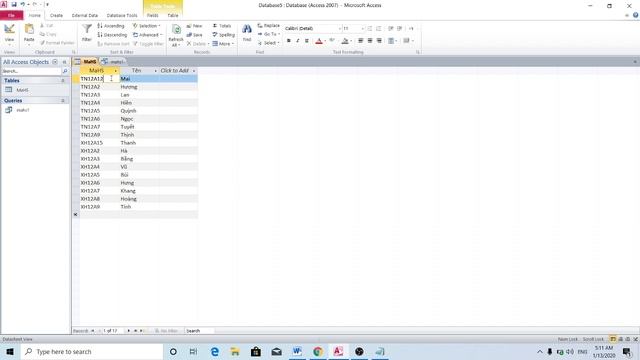Viewport: 640px width, 360px height.
Task: Save the current record
Action: pyautogui.click(x=195, y=35)
